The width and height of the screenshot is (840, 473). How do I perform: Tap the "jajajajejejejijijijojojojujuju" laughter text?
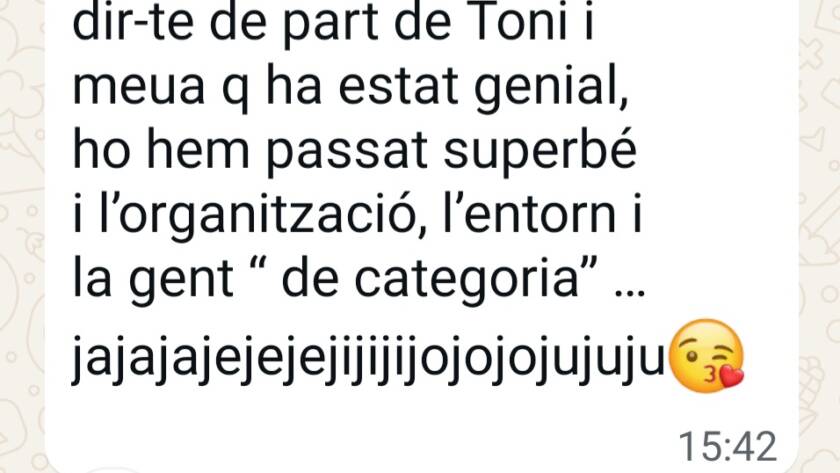pos(369,357)
